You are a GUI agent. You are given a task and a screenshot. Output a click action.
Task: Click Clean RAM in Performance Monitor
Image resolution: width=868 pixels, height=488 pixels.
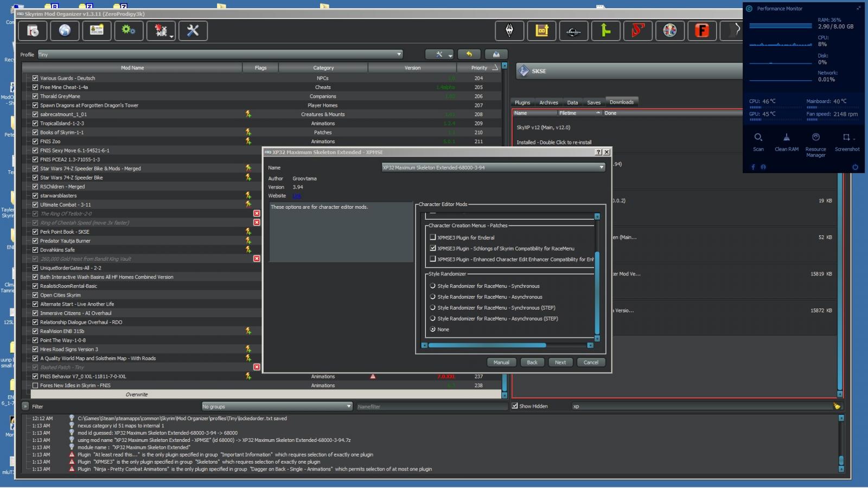tap(787, 142)
